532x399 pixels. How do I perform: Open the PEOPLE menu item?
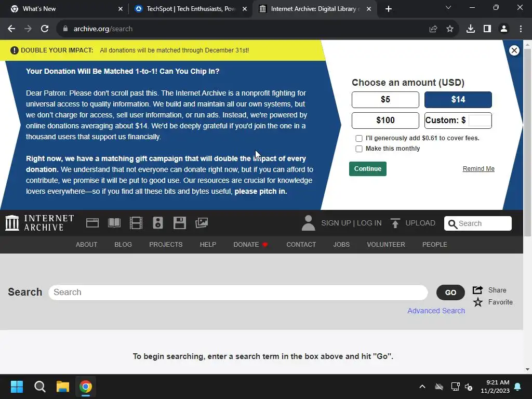[x=435, y=245]
